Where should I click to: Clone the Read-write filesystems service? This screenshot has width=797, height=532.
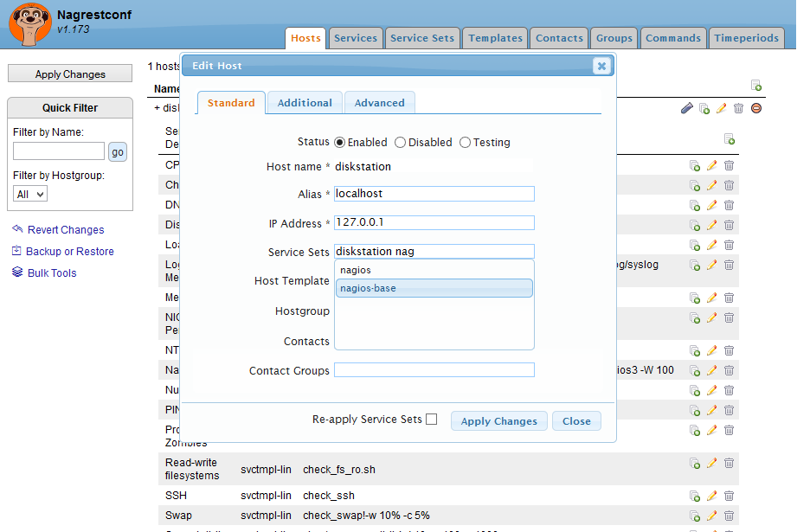pyautogui.click(x=695, y=464)
